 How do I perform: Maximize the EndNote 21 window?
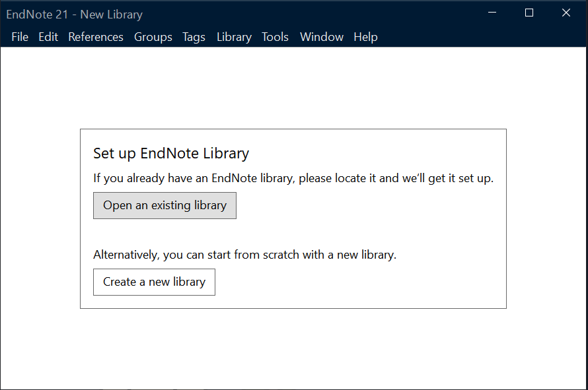[x=529, y=13]
